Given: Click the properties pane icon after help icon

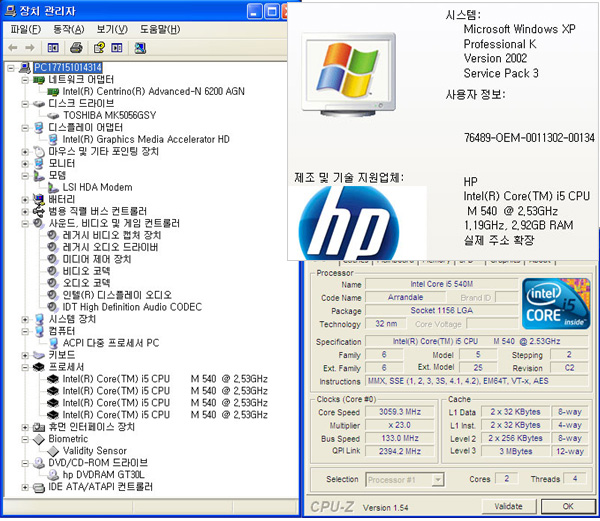Looking at the screenshot, I should (117, 48).
